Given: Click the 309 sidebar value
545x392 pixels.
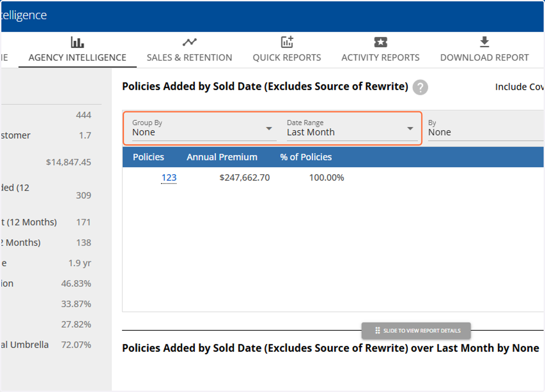Looking at the screenshot, I should point(84,196).
